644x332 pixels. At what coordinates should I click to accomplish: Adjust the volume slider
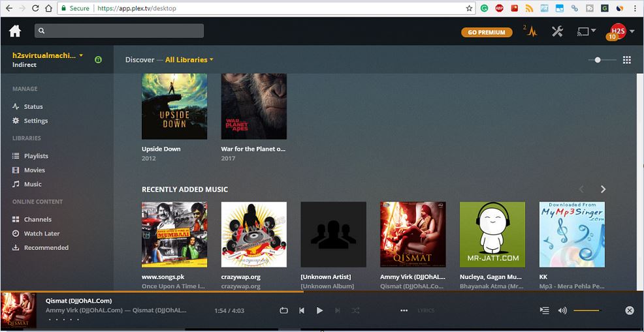[x=587, y=310]
